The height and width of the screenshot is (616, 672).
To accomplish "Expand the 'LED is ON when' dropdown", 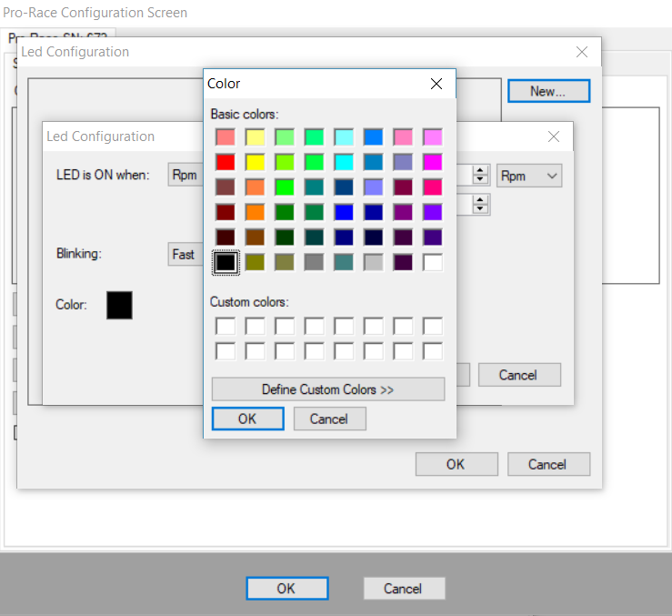I will 186,176.
